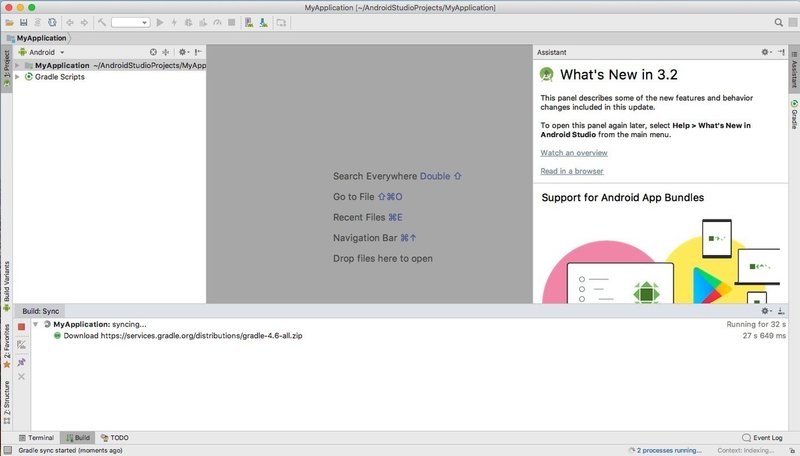The image size is (800, 456).
Task: Click the Context: Indexing status text
Action: (745, 450)
